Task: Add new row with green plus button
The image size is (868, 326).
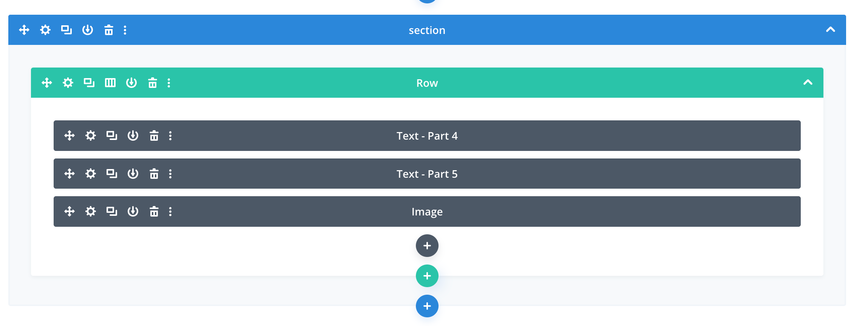Action: click(x=427, y=276)
